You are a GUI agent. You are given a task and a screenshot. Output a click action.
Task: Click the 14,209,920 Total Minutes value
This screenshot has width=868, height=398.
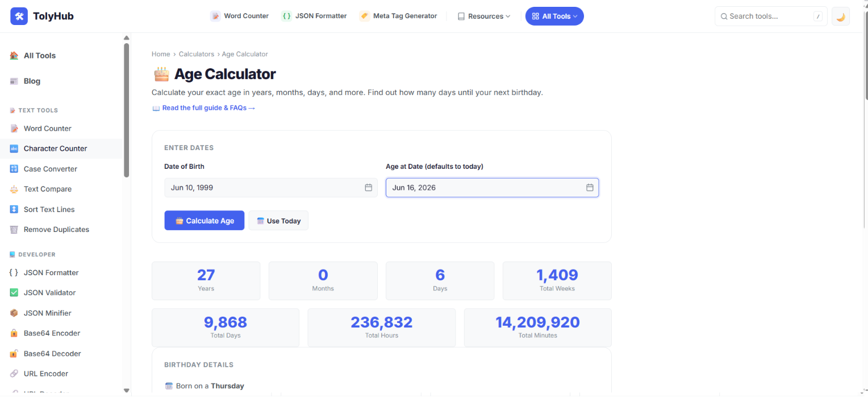(x=538, y=322)
